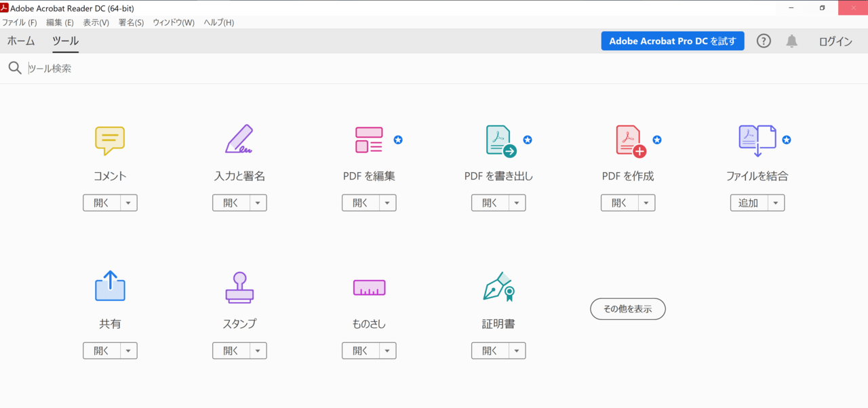Click the ファイルを結合 icon

(757, 140)
